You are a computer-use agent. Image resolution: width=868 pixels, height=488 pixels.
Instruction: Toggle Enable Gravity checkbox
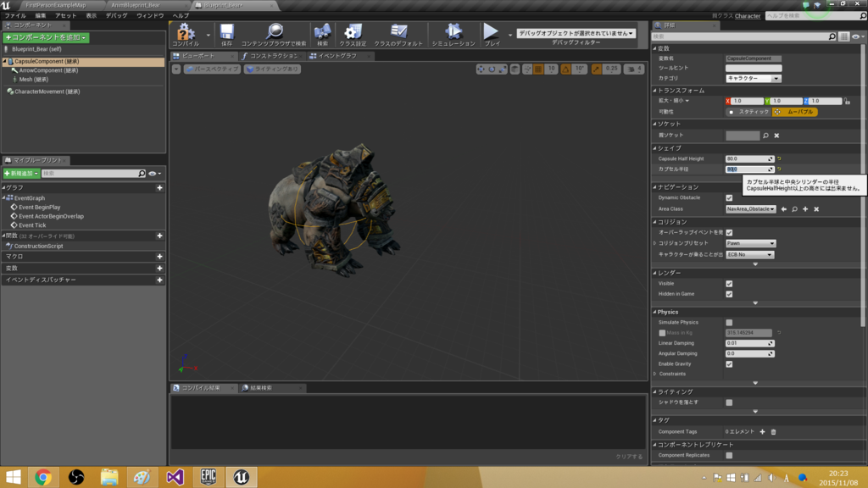point(729,364)
